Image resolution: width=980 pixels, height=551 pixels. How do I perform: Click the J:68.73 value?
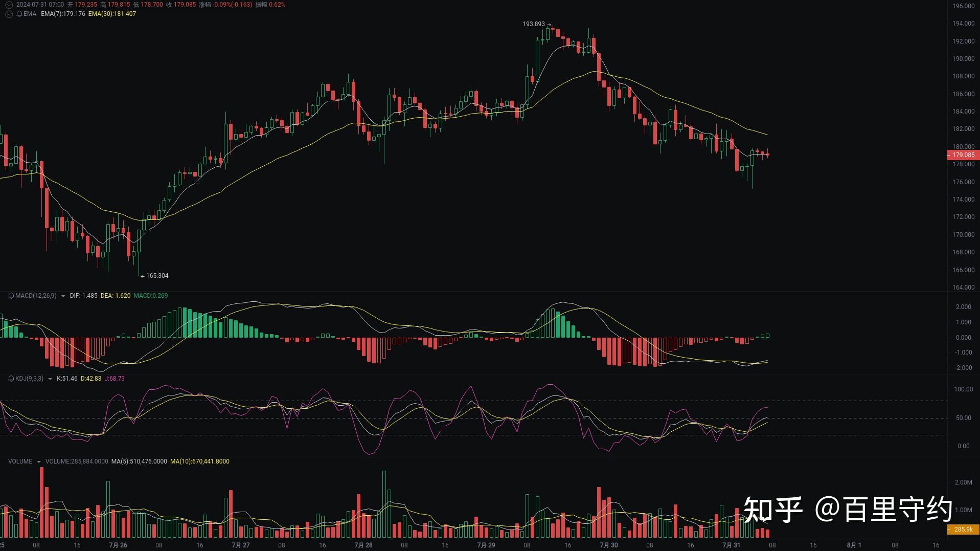click(x=115, y=379)
